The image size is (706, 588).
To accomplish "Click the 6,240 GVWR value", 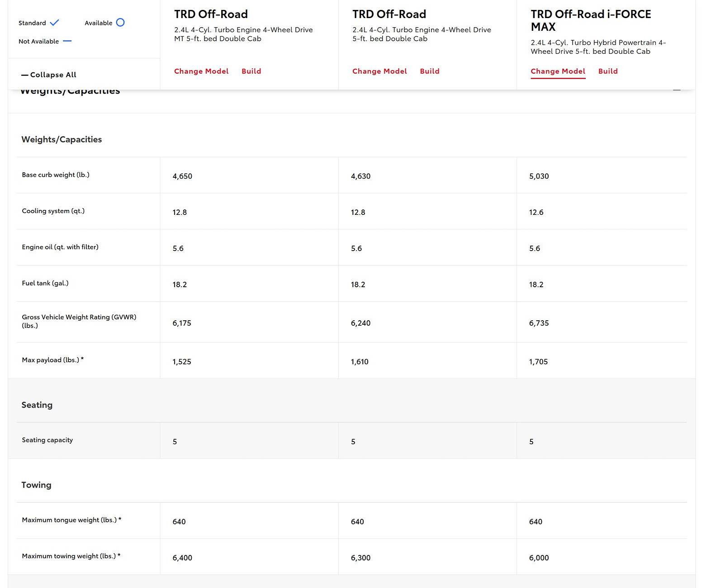I will 360,323.
